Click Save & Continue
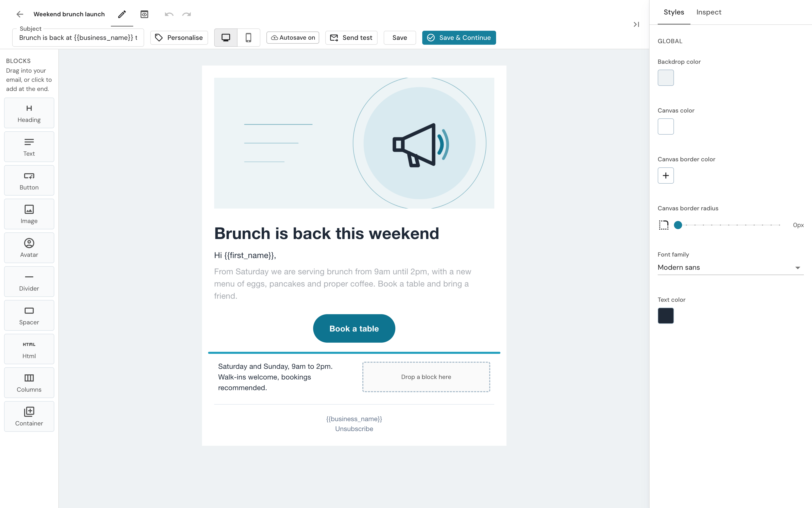812x508 pixels. click(x=459, y=38)
